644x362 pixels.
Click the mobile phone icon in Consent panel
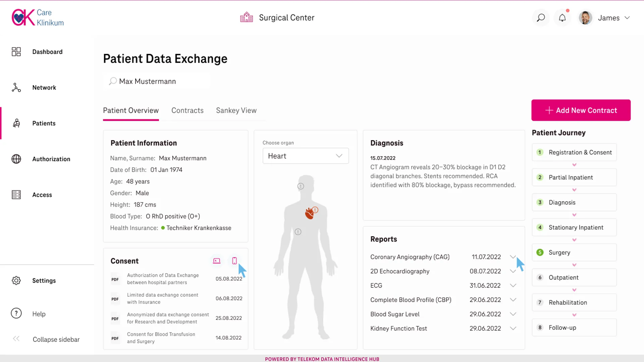pos(234,261)
